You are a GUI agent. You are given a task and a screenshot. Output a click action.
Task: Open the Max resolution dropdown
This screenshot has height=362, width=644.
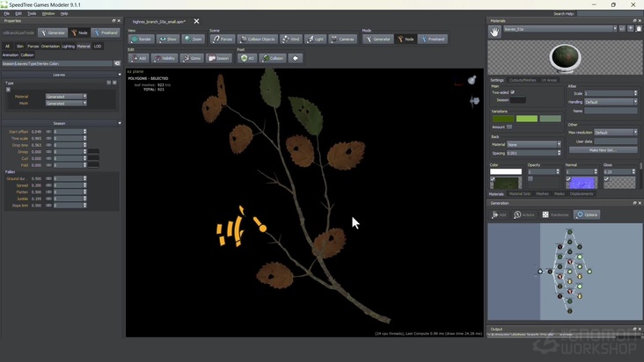(614, 132)
